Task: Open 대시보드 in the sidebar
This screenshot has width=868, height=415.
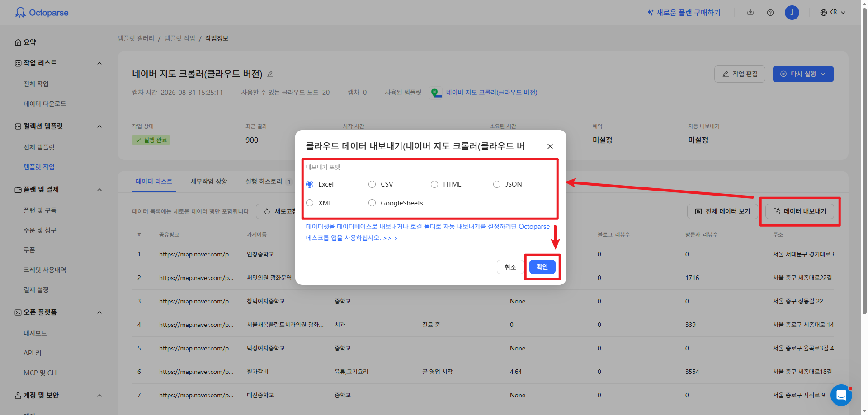Action: tap(35, 333)
